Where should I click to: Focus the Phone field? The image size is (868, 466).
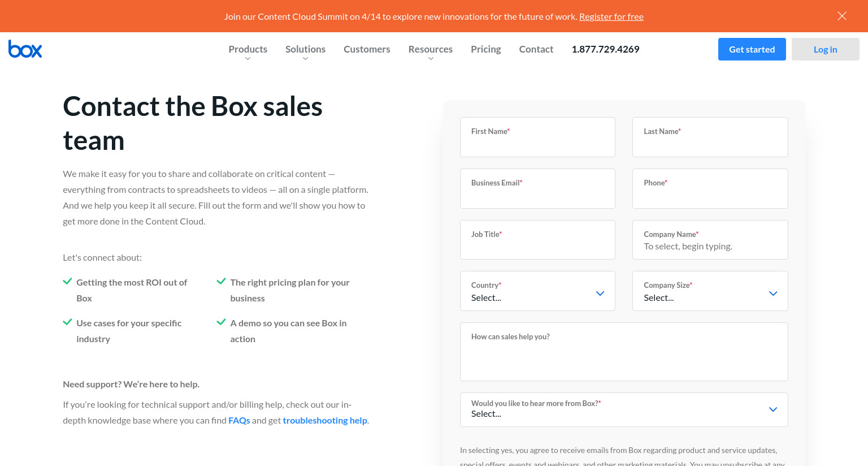coord(710,188)
